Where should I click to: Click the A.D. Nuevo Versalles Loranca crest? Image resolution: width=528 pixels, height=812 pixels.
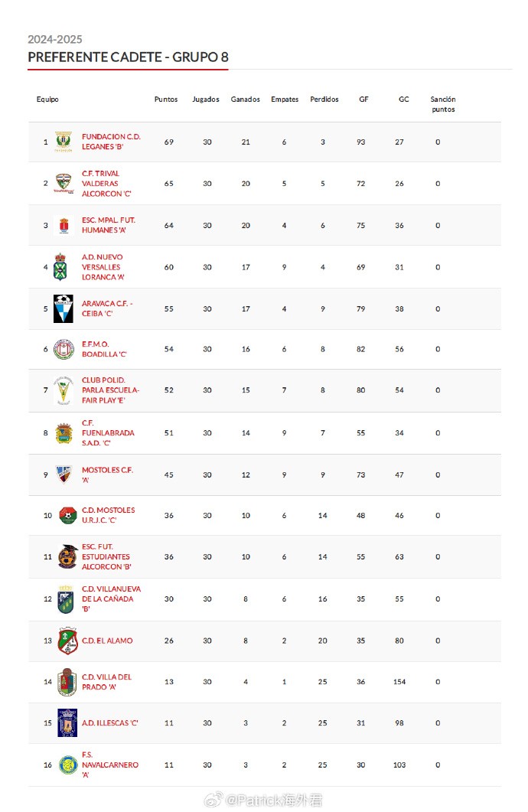61,267
